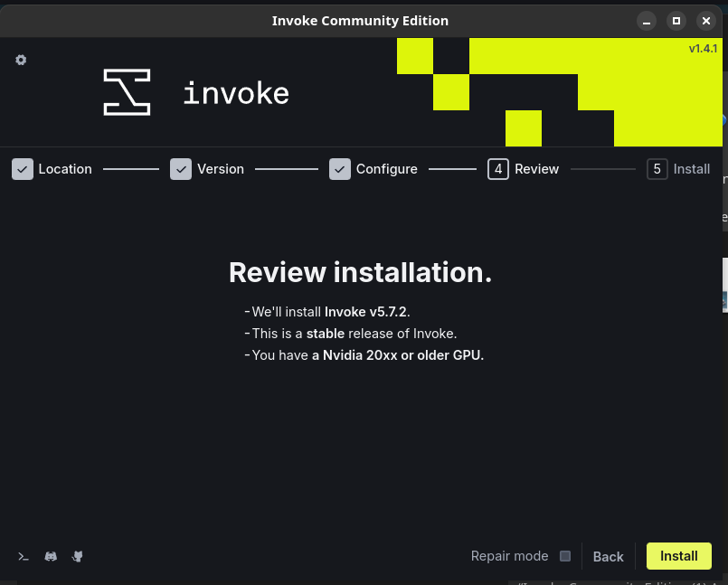
Task: Close the Invoke Community Edition window
Action: 706,21
